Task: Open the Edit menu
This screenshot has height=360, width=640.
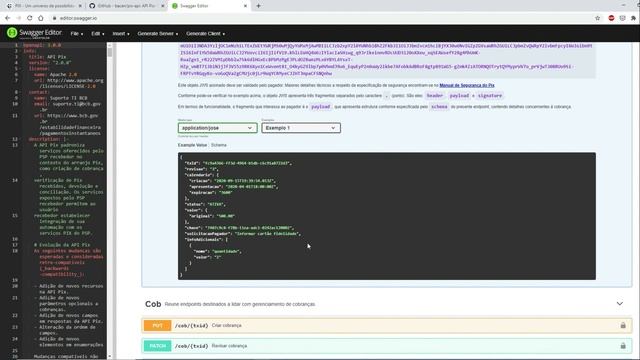Action: 98,33
